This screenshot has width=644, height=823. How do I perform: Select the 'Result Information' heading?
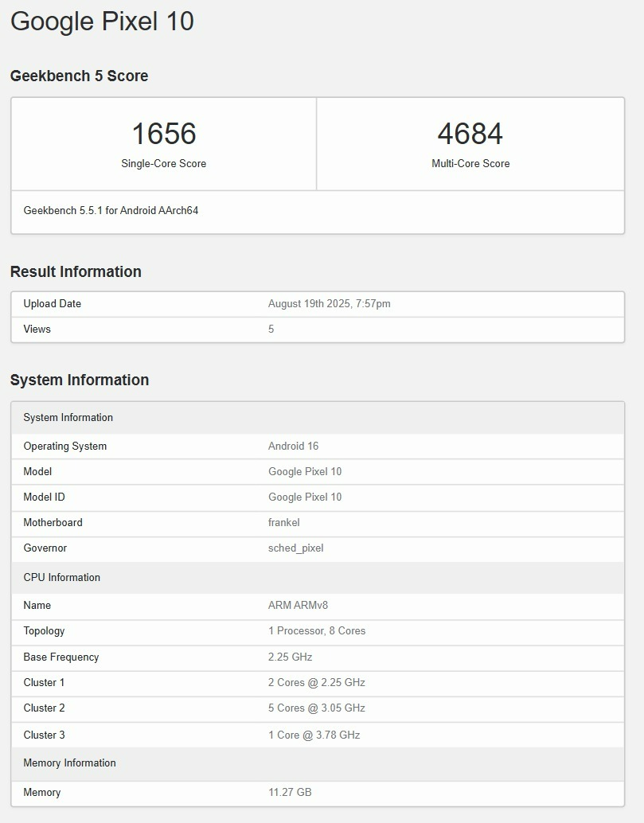click(x=76, y=271)
